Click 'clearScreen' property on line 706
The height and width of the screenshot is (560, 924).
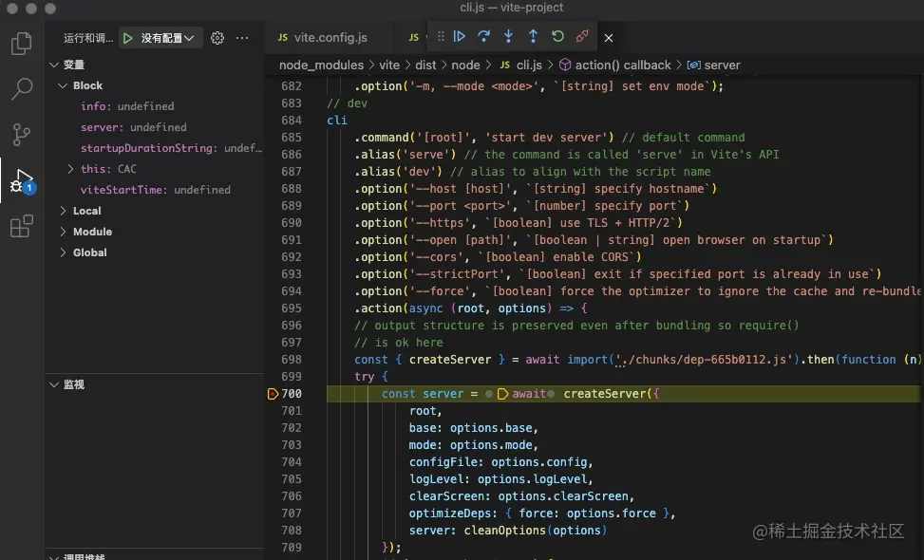click(x=446, y=496)
